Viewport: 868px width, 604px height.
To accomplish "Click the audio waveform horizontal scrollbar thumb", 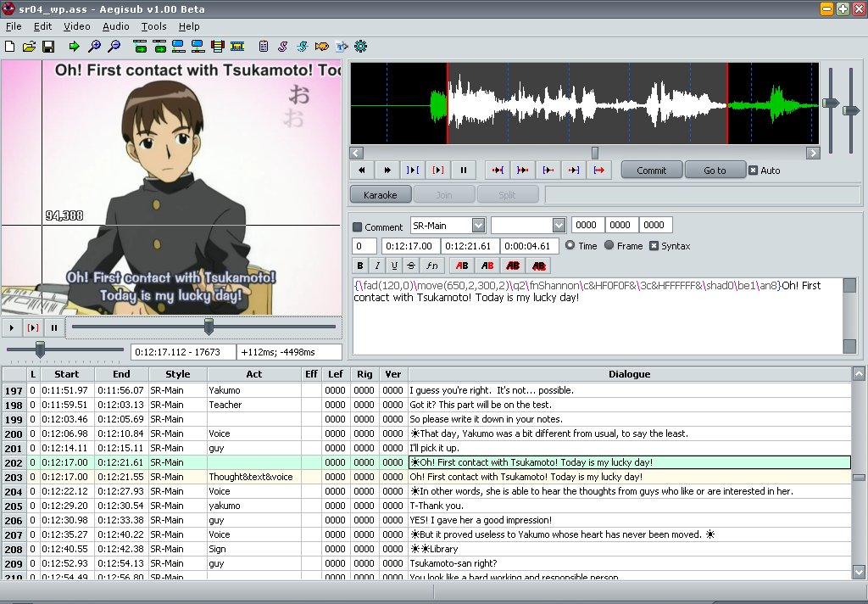I will click(595, 153).
